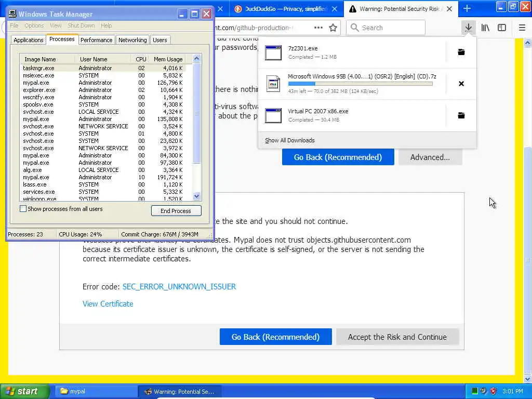This screenshot has height=399, width=532.
Task: Click the red security shield tray icon
Action: click(x=494, y=391)
